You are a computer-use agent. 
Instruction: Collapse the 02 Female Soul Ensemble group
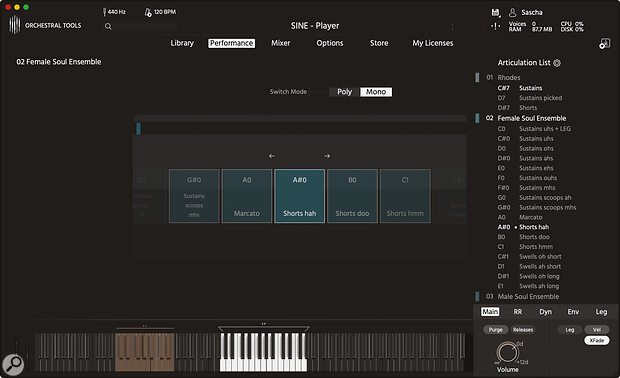point(477,118)
